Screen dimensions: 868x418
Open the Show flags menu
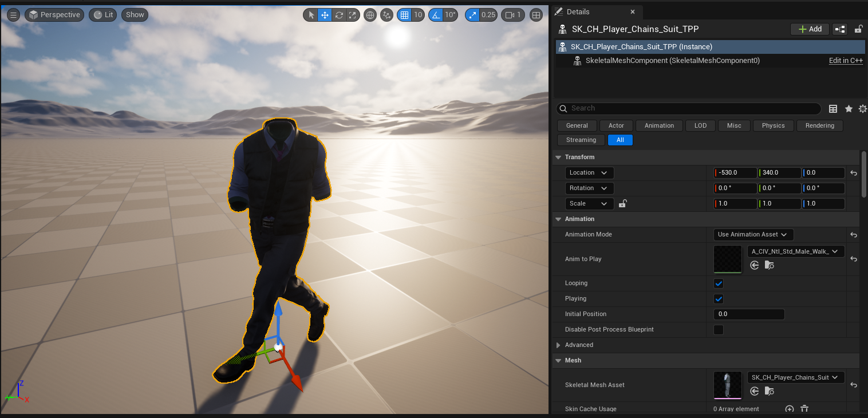click(135, 15)
